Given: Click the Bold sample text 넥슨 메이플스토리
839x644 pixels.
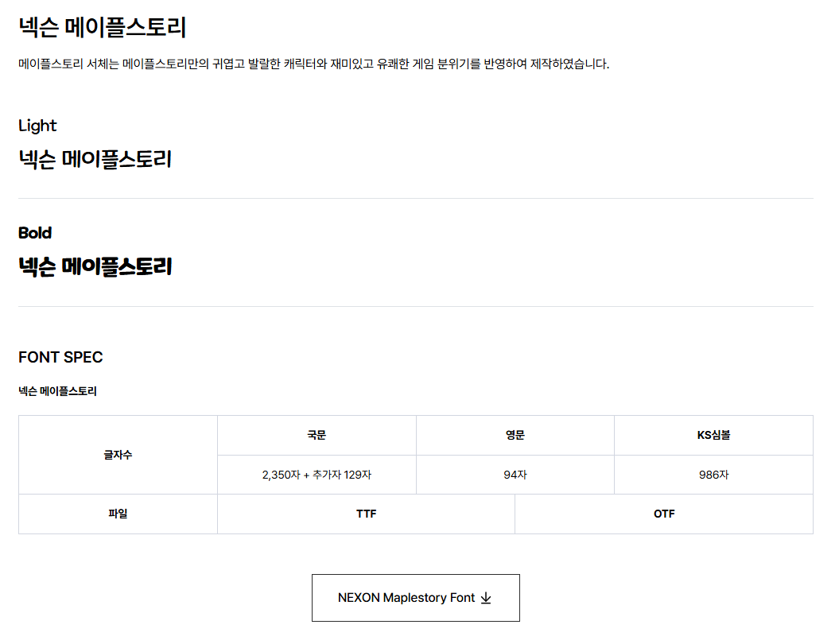Looking at the screenshot, I should (x=95, y=266).
